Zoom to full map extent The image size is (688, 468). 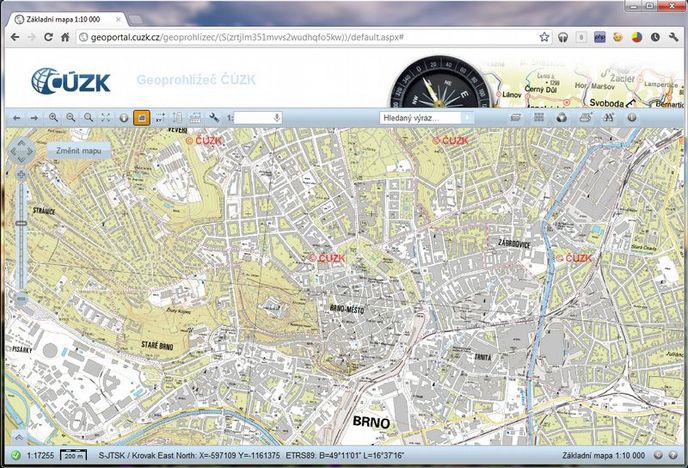pos(106,118)
